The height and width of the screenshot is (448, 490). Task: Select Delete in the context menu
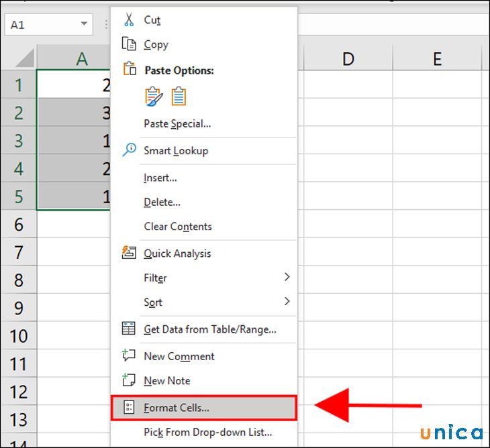[x=162, y=202]
